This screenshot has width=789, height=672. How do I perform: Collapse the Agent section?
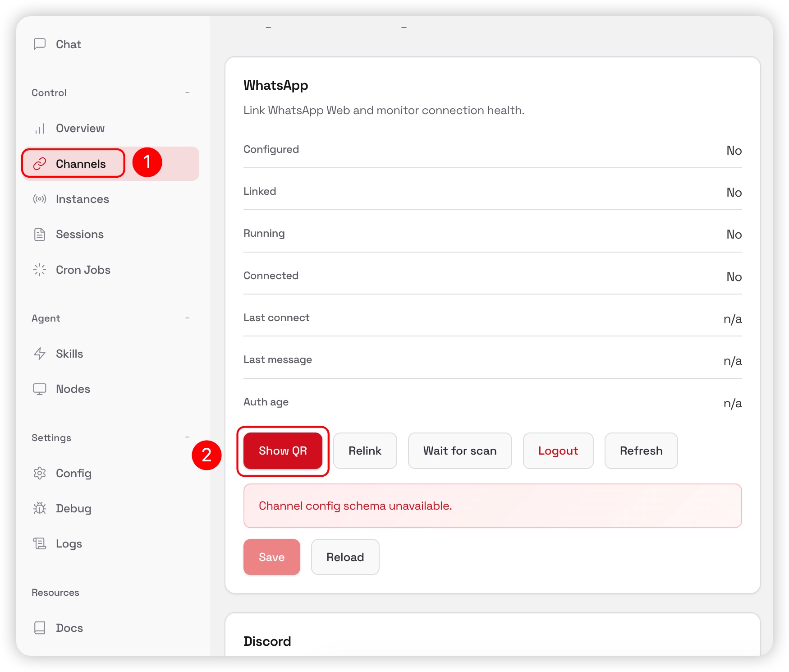187,318
